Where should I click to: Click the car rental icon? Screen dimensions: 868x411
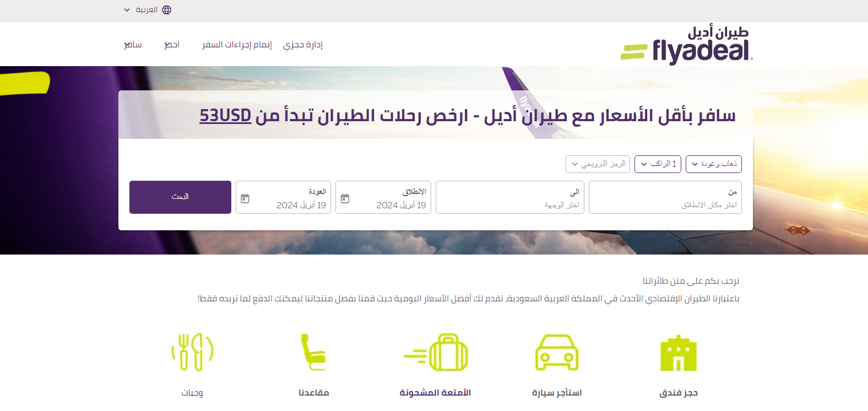556,353
